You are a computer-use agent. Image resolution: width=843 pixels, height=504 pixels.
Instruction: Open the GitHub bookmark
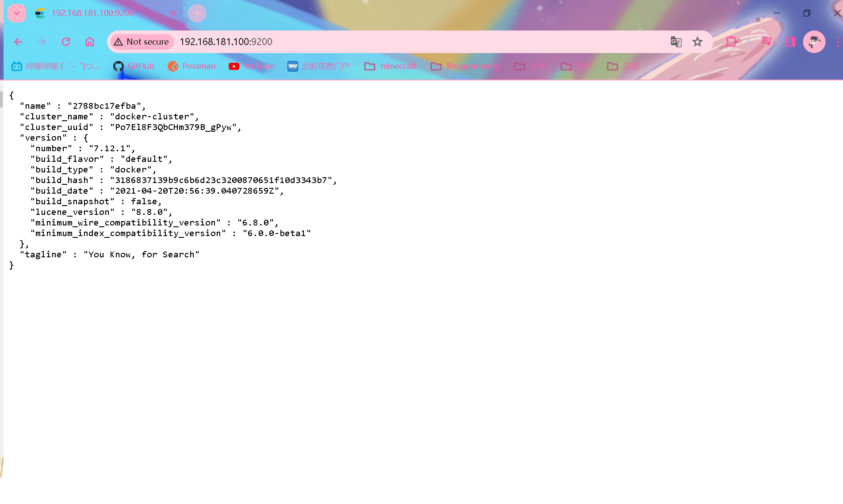point(134,66)
